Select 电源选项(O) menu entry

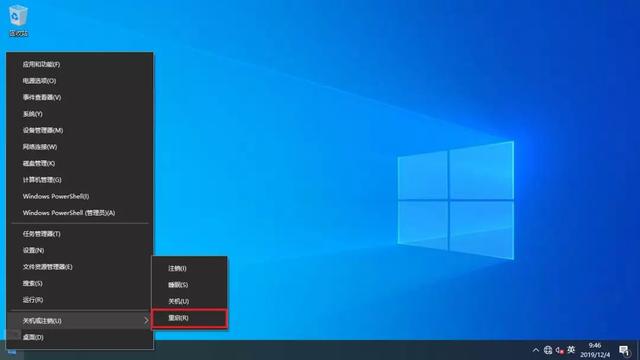pos(80,81)
